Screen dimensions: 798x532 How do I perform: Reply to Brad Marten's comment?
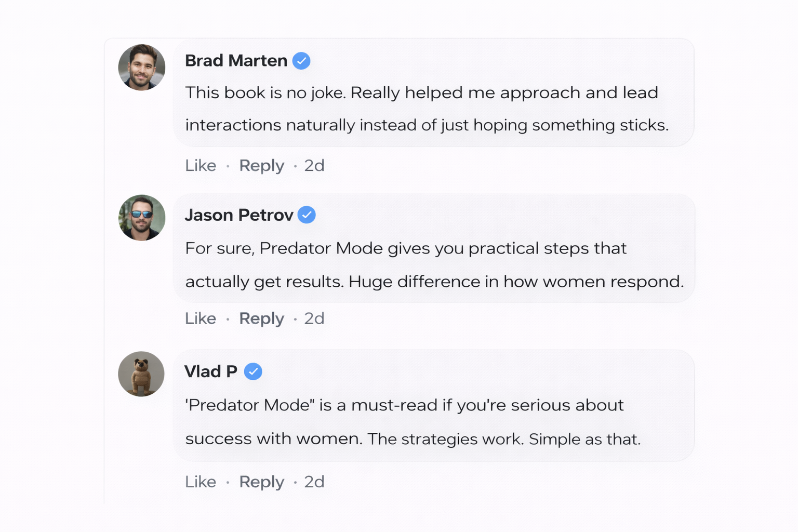261,166
